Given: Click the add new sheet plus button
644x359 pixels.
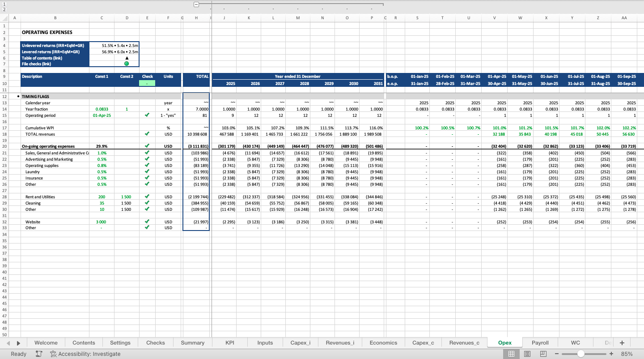Looking at the screenshot, I should [x=622, y=342].
